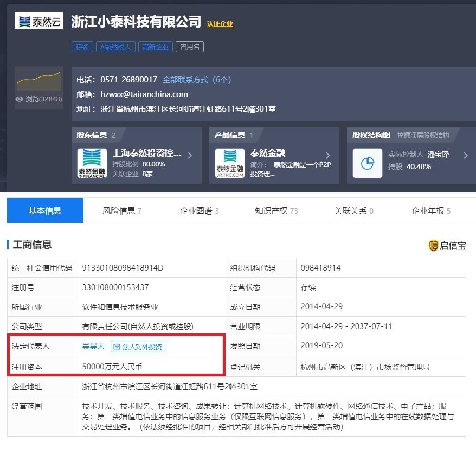The image size is (476, 449).
Task: Expand product info with the chevron
Action: (x=327, y=156)
